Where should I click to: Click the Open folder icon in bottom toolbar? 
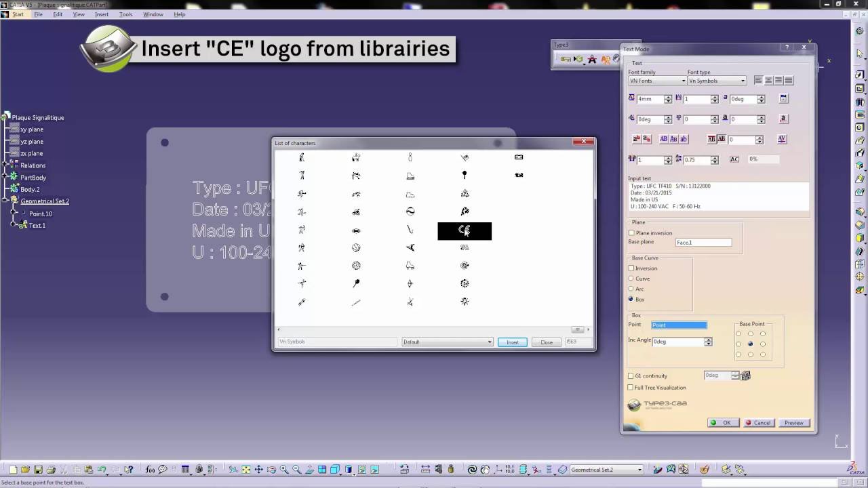coord(25,469)
